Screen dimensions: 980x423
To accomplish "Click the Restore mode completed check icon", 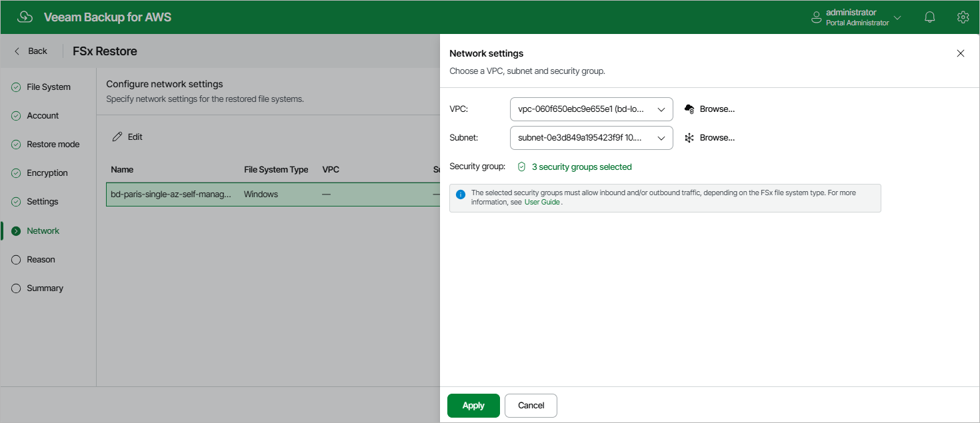I will 16,145.
